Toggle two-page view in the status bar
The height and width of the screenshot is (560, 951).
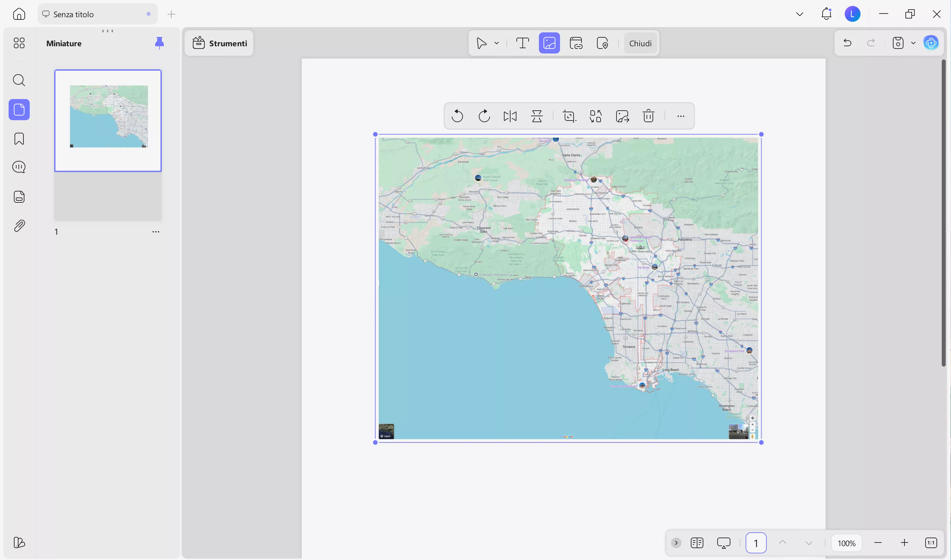[x=697, y=542]
